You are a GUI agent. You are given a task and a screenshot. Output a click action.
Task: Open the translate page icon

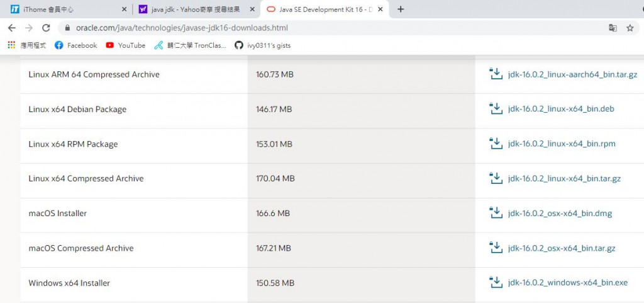(613, 28)
